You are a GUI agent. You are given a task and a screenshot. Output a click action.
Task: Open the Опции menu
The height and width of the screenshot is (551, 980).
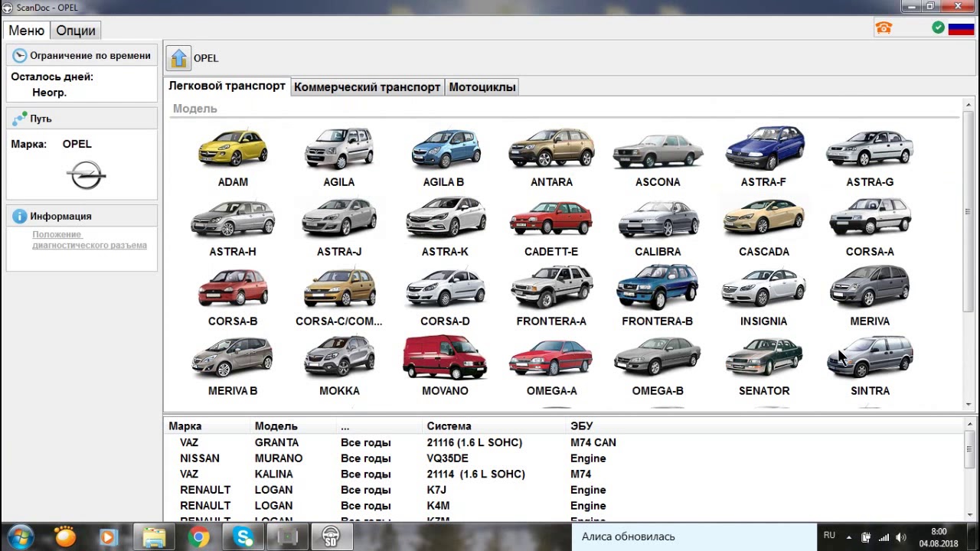(76, 31)
